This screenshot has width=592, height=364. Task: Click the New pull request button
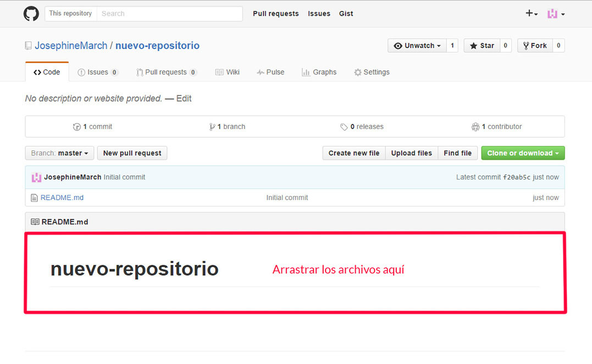tap(132, 153)
